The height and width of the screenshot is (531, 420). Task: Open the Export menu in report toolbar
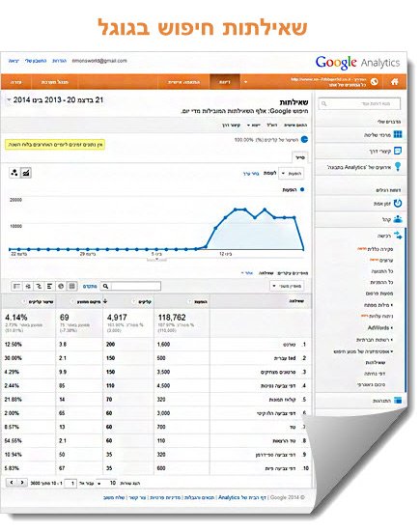pos(254,126)
